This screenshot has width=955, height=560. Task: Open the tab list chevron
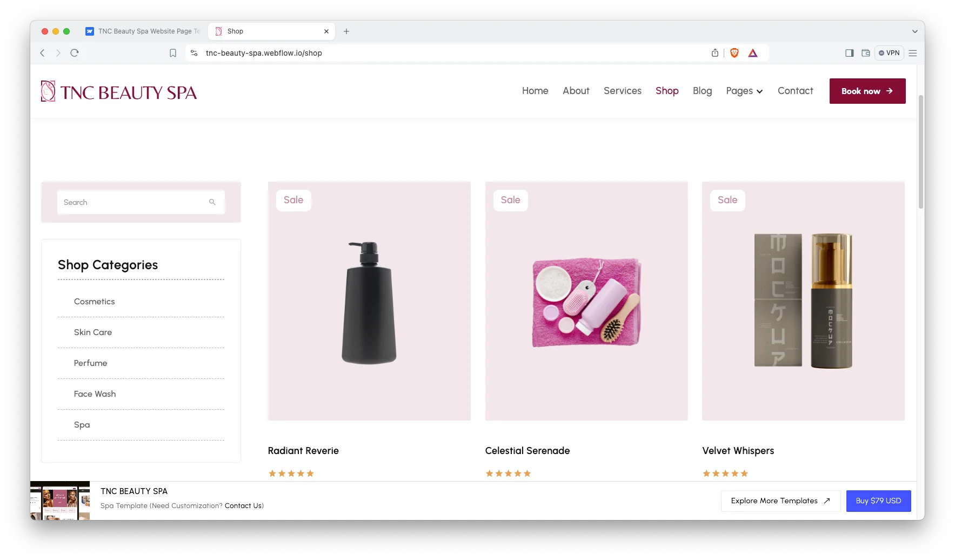(x=914, y=31)
